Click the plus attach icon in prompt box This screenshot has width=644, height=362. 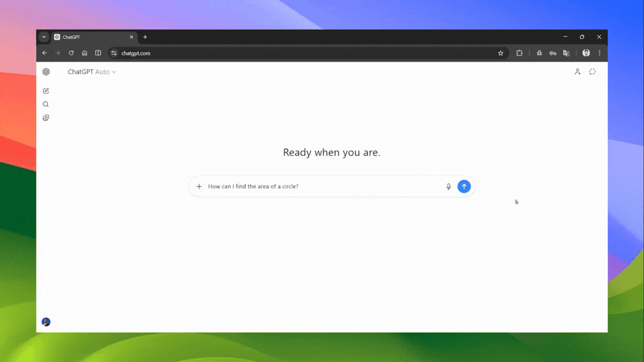199,187
